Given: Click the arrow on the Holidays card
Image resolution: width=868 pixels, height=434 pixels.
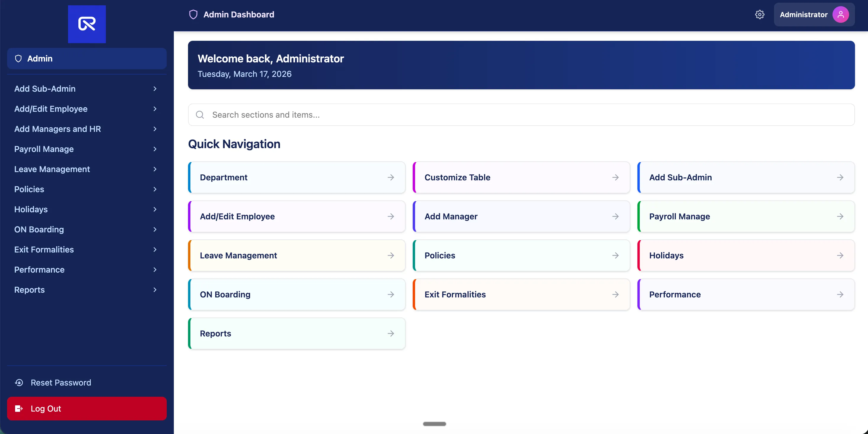Looking at the screenshot, I should [841, 255].
